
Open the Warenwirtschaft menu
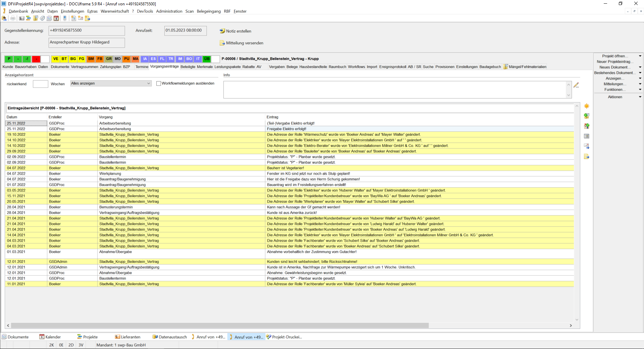pyautogui.click(x=115, y=11)
